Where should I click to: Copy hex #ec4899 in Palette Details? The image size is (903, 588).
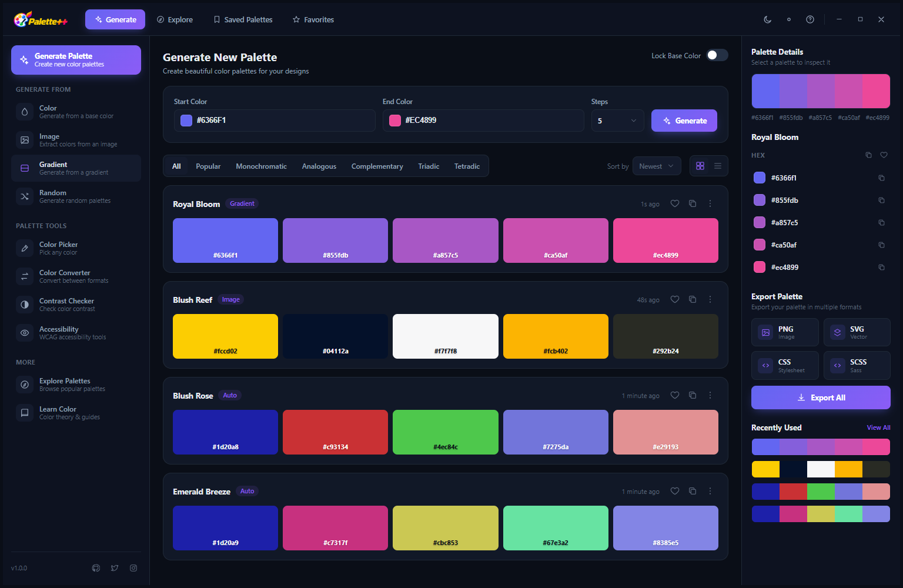(881, 267)
